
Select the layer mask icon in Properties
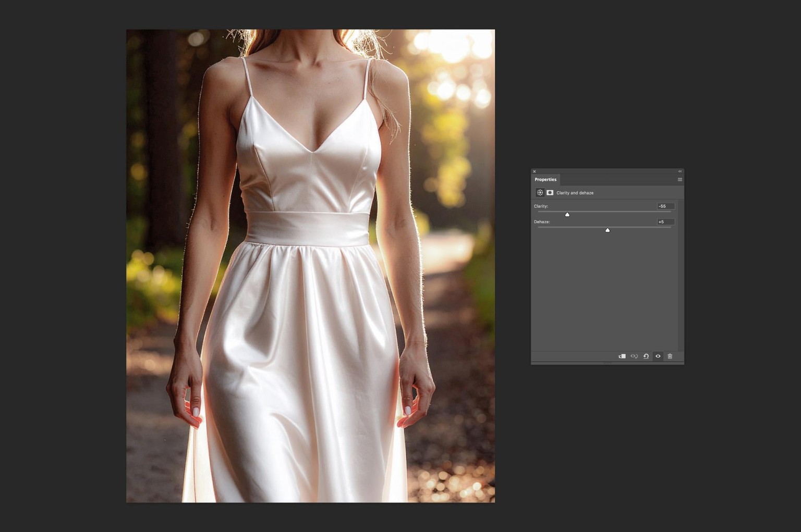550,193
